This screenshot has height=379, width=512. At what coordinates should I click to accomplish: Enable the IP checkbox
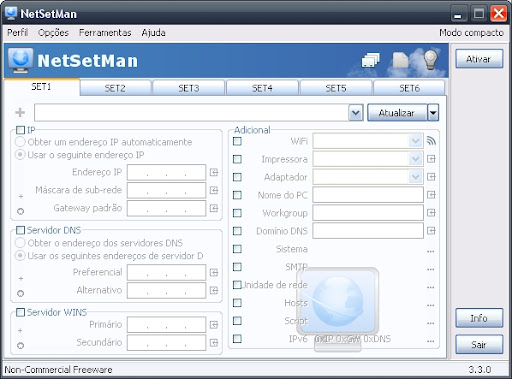tap(20, 130)
